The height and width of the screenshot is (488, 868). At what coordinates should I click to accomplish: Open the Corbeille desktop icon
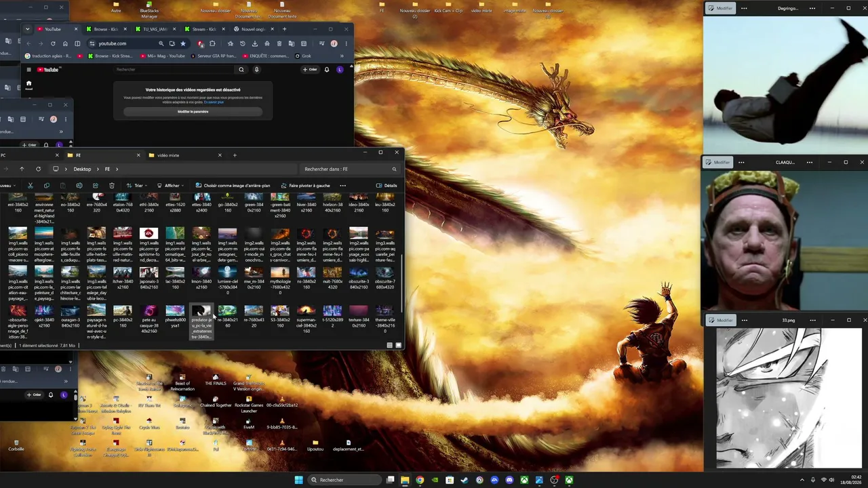tap(16, 444)
